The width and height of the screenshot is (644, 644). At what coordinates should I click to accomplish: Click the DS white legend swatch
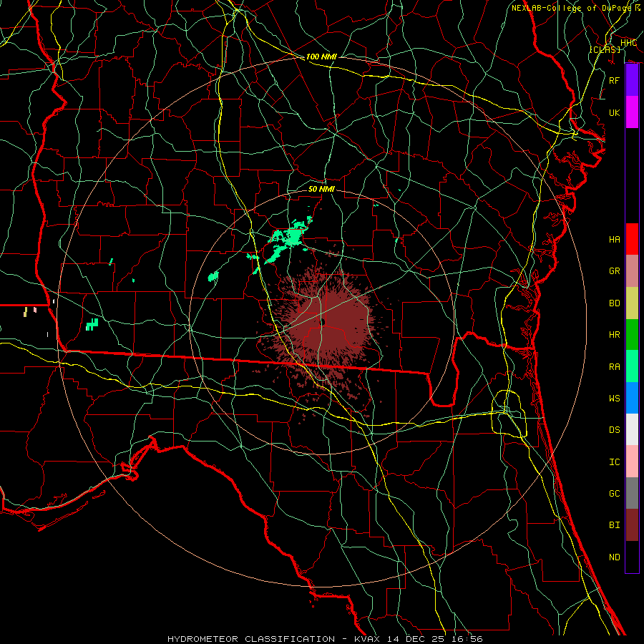632,429
